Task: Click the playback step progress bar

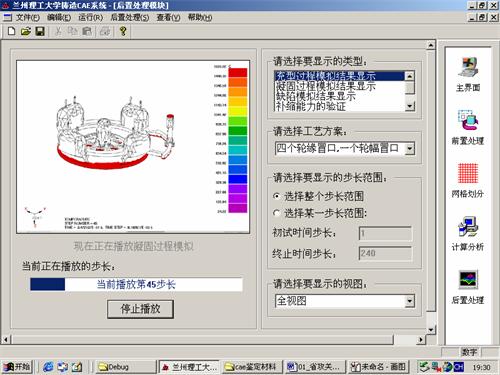Action: point(136,285)
